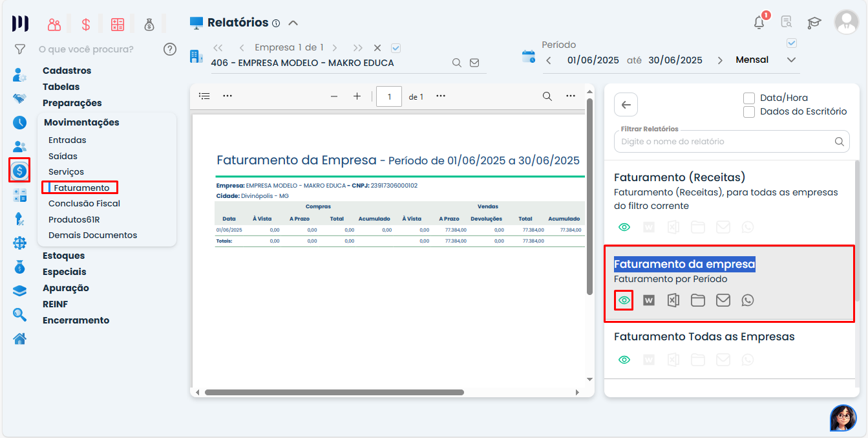Enable the Data/Hora checkbox
The image size is (868, 438).
tap(749, 98)
